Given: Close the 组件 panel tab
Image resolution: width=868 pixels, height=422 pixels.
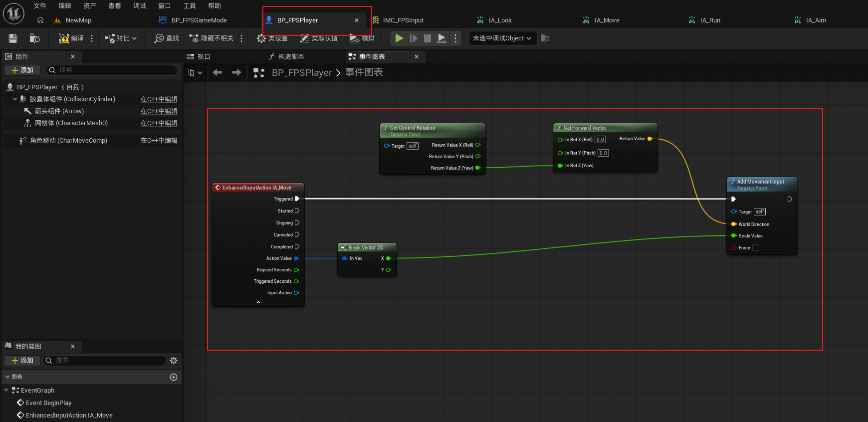Looking at the screenshot, I should click(73, 57).
